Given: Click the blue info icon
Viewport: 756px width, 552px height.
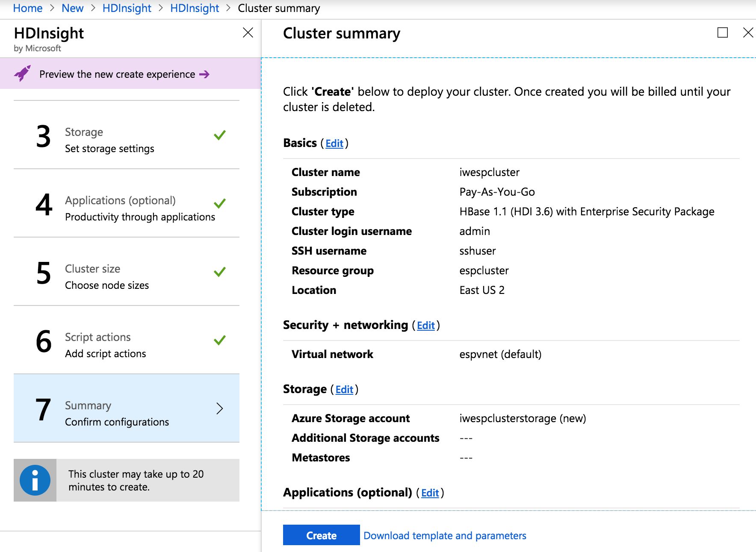Looking at the screenshot, I should (35, 480).
